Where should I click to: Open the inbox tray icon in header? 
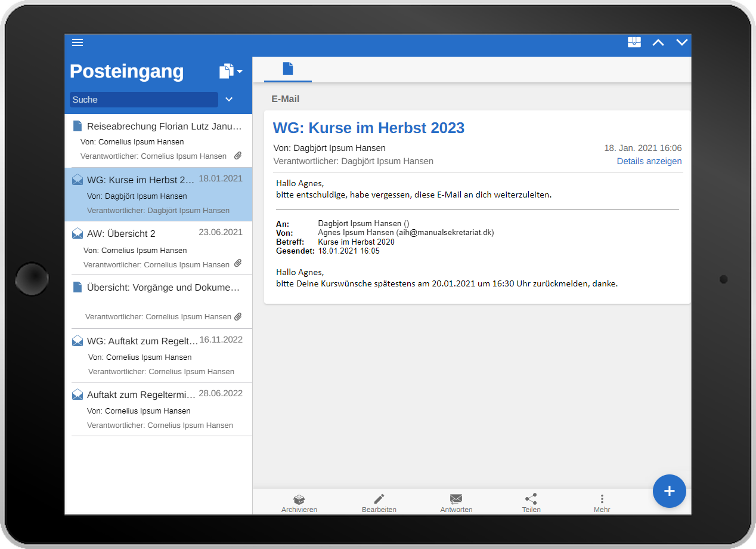pos(634,42)
